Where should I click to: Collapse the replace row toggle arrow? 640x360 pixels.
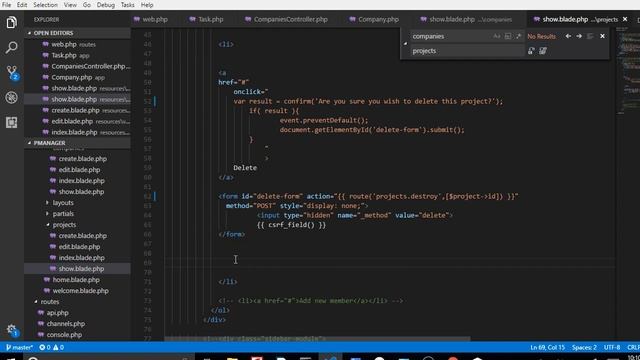click(405, 44)
